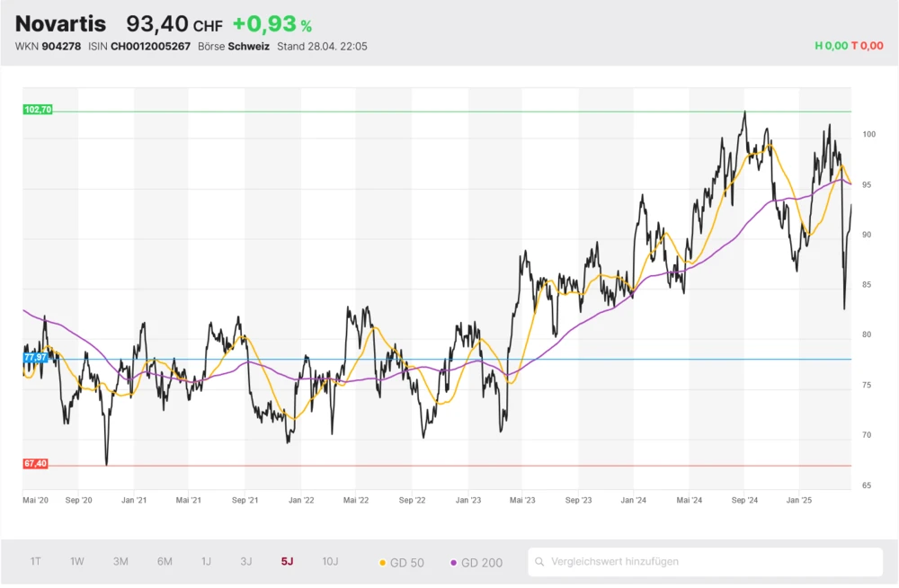
Task: Switch chart to 1T time range
Action: [36, 562]
